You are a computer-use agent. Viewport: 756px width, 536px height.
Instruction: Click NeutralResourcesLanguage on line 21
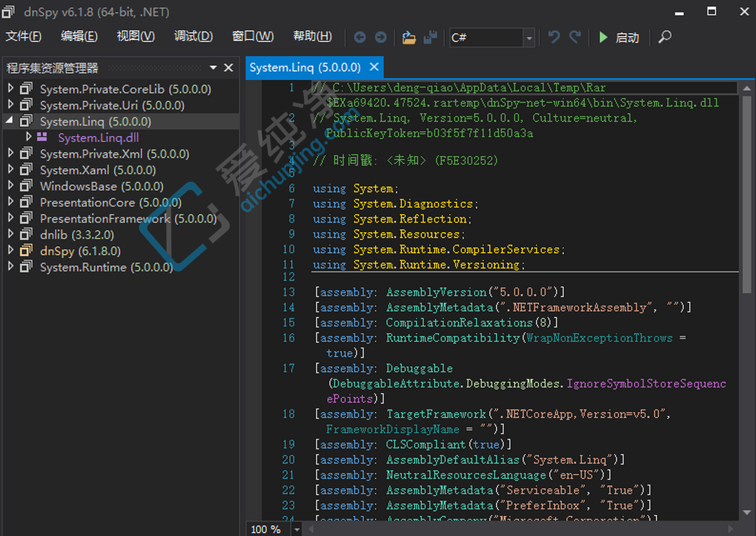(x=466, y=475)
